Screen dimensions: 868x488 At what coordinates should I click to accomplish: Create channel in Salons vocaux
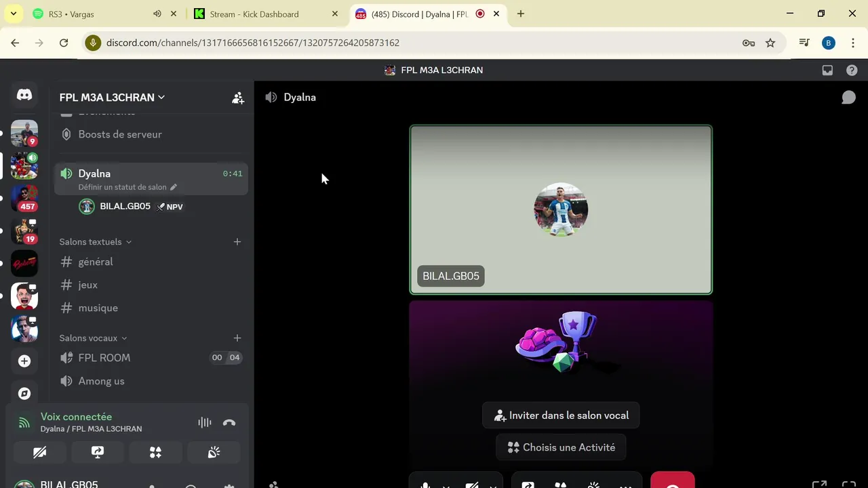[237, 338]
